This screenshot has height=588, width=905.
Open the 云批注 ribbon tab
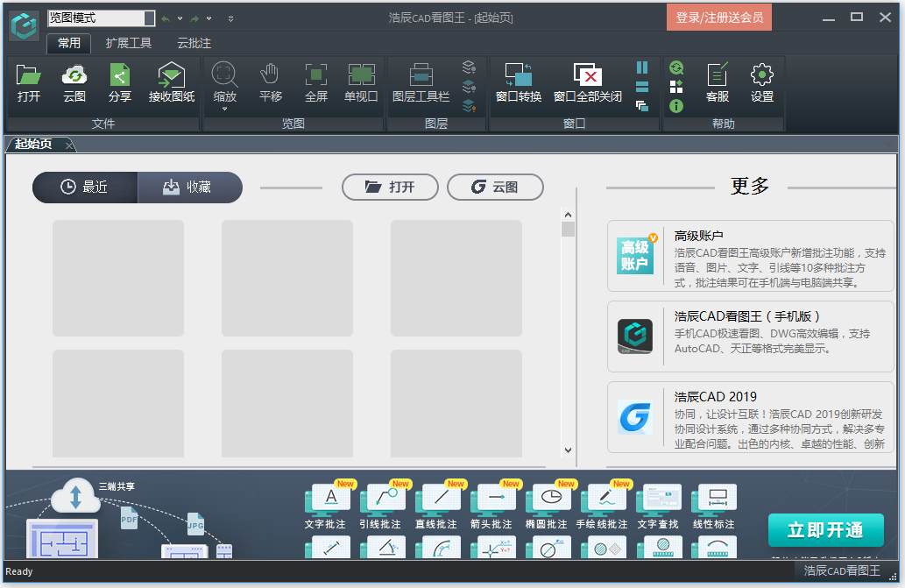(x=194, y=43)
